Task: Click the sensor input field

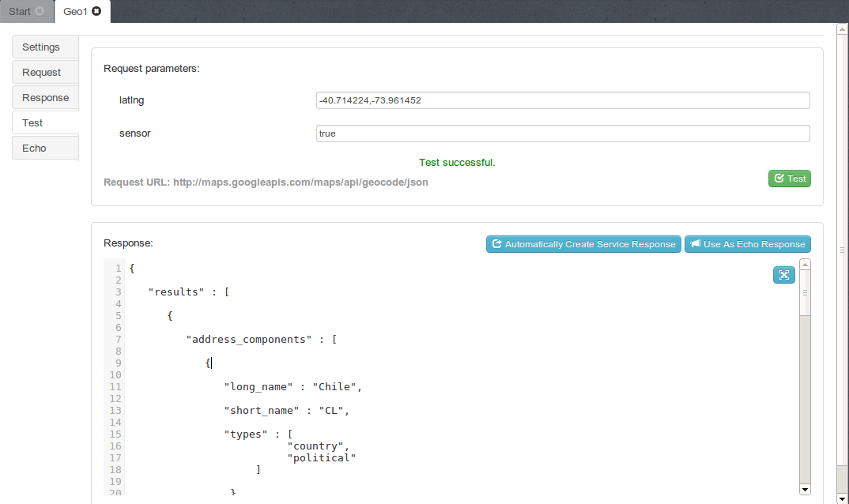Action: point(562,134)
